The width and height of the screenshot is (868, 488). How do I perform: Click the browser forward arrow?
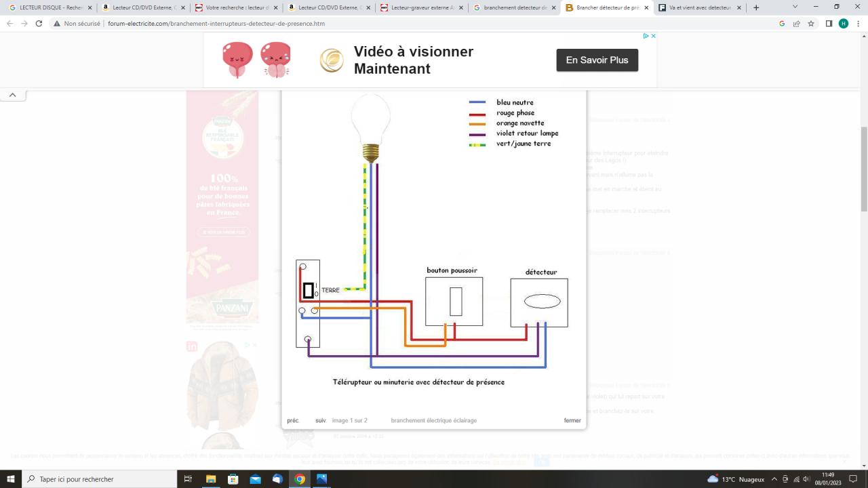[x=24, y=23]
